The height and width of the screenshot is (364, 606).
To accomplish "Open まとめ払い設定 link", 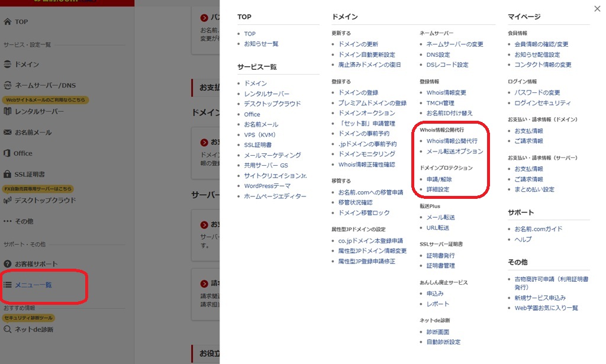I will [534, 189].
